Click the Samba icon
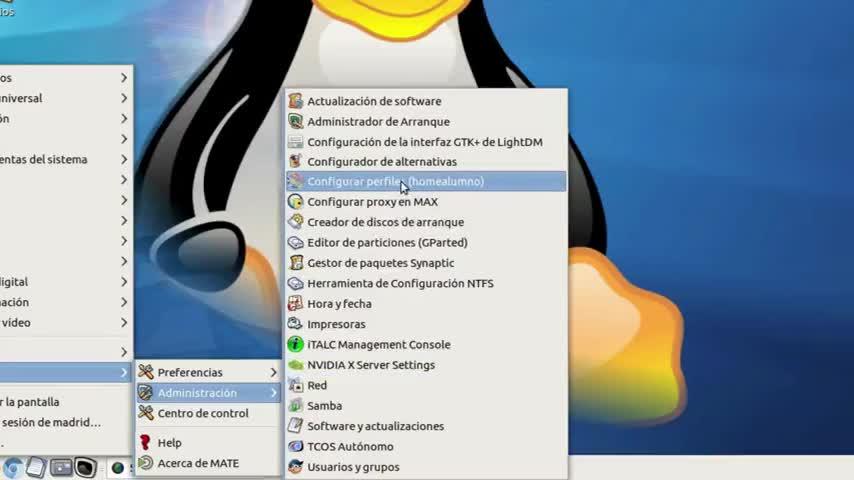The width and height of the screenshot is (854, 480). pyautogui.click(x=295, y=405)
